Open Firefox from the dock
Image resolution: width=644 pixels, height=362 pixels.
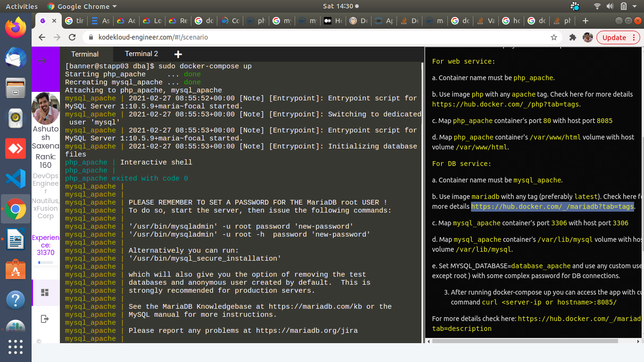click(x=16, y=27)
